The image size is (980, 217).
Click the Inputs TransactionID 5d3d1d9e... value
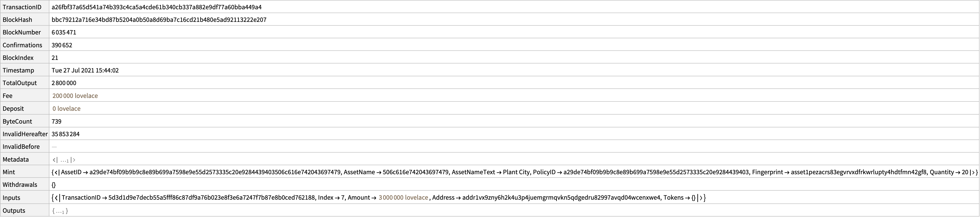pyautogui.click(x=211, y=198)
